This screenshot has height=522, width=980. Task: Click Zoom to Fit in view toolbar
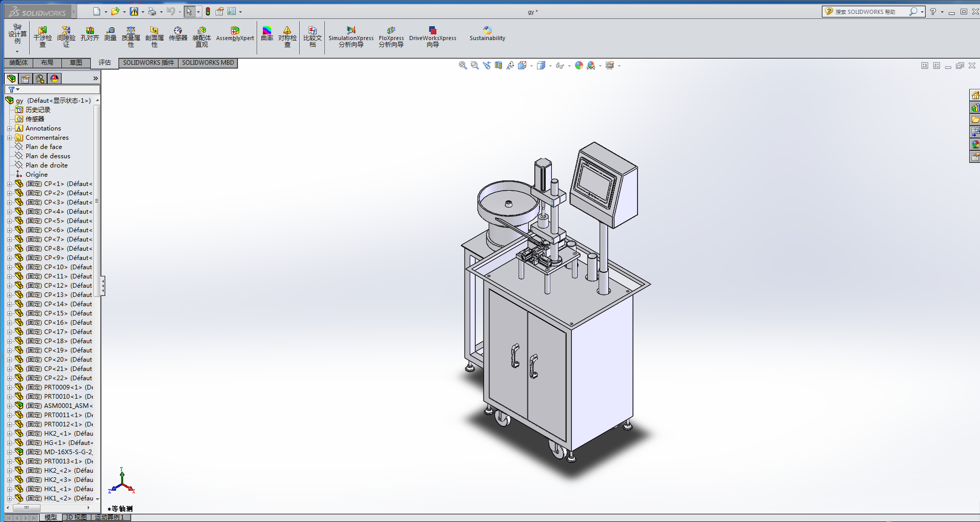click(463, 65)
